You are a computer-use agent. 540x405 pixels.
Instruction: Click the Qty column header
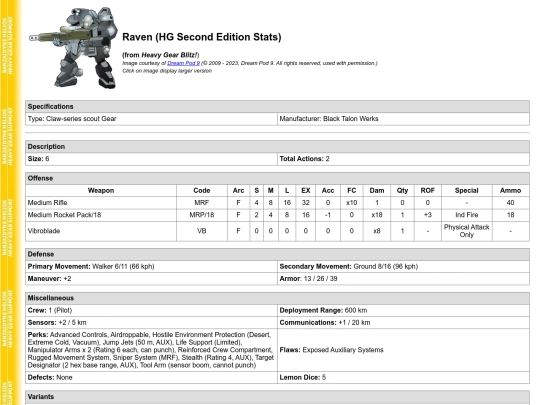coord(402,190)
